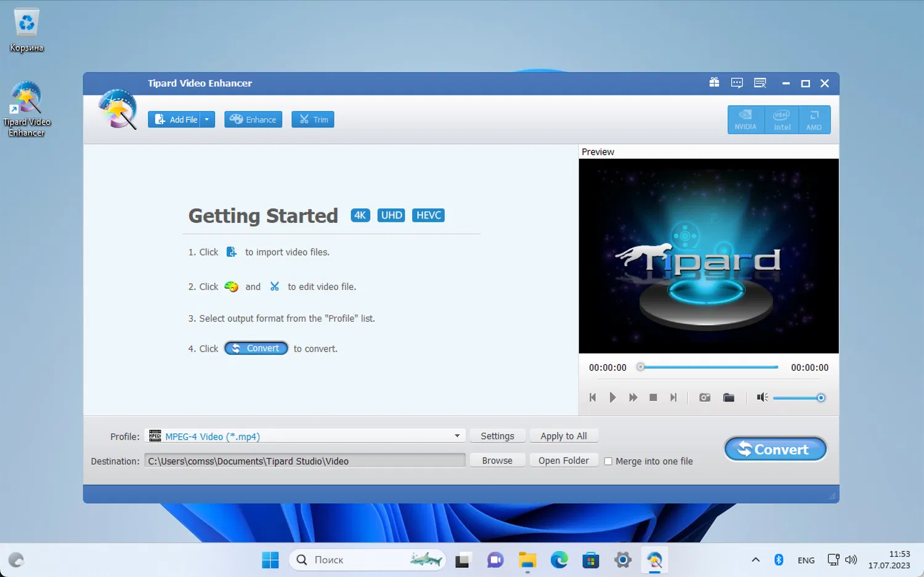
Task: Adjust the volume slider
Action: pos(799,398)
